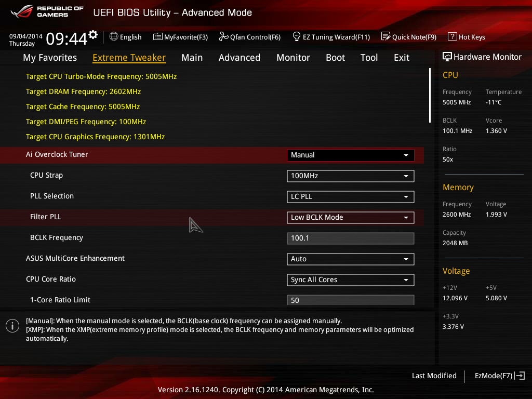The image size is (532, 399).
Task: Select the Extreme Tweaker tab
Action: tap(129, 58)
